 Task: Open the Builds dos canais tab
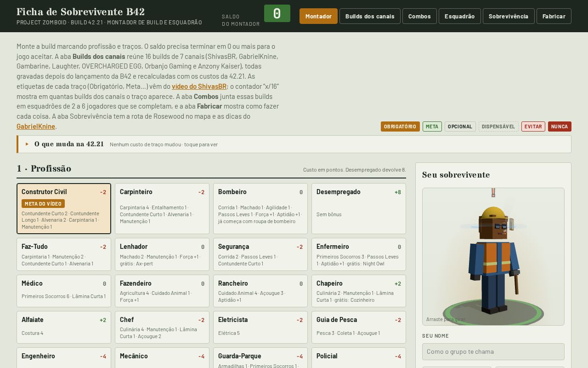(370, 16)
